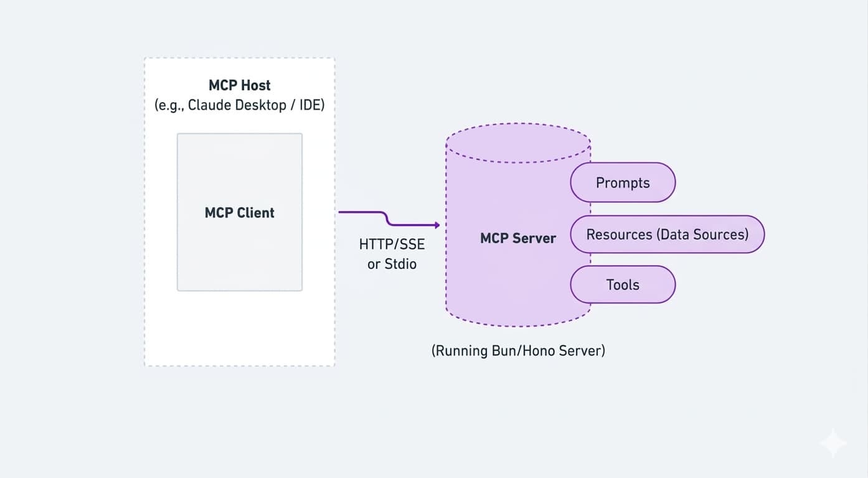Click the MCP Server cylinder label

[518, 238]
